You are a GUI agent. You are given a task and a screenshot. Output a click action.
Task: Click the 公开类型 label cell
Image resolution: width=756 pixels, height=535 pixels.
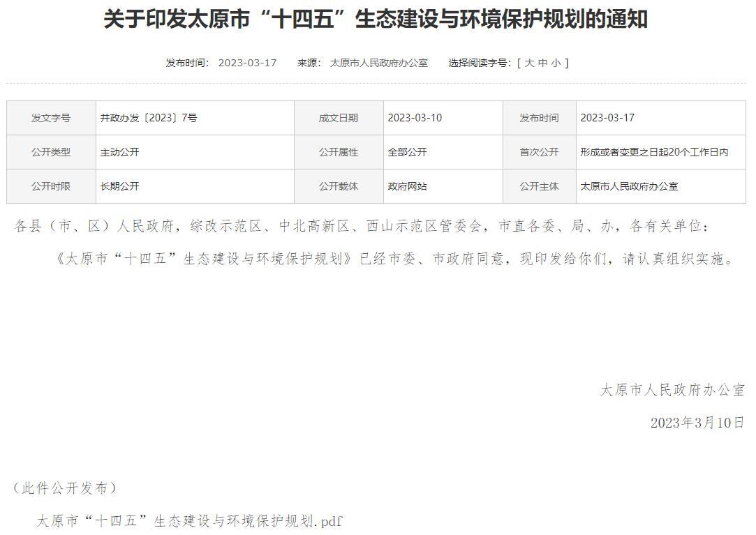click(51, 152)
